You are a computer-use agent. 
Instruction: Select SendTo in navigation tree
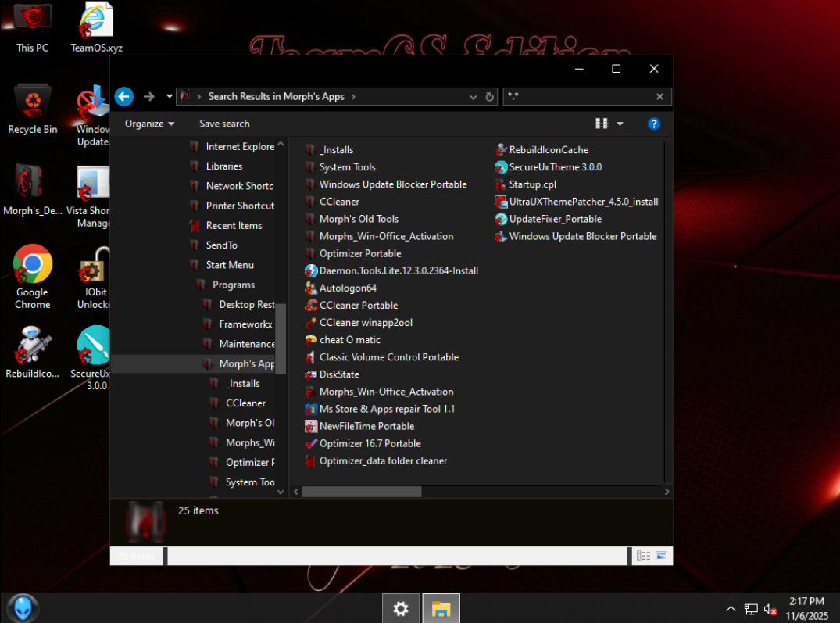(x=221, y=245)
